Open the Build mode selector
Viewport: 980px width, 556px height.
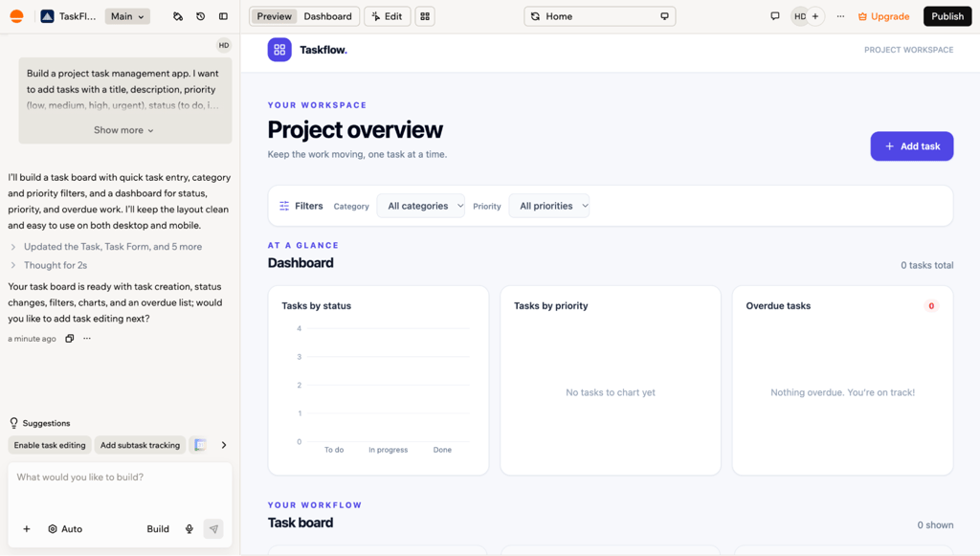point(158,528)
